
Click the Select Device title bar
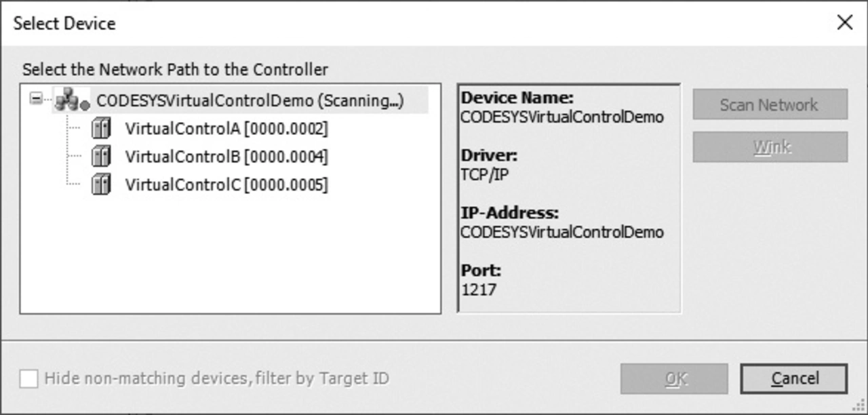click(x=407, y=23)
